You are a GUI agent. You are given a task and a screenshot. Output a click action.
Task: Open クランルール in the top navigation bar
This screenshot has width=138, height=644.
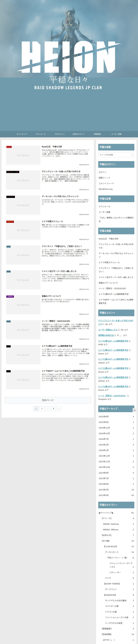coord(41,134)
